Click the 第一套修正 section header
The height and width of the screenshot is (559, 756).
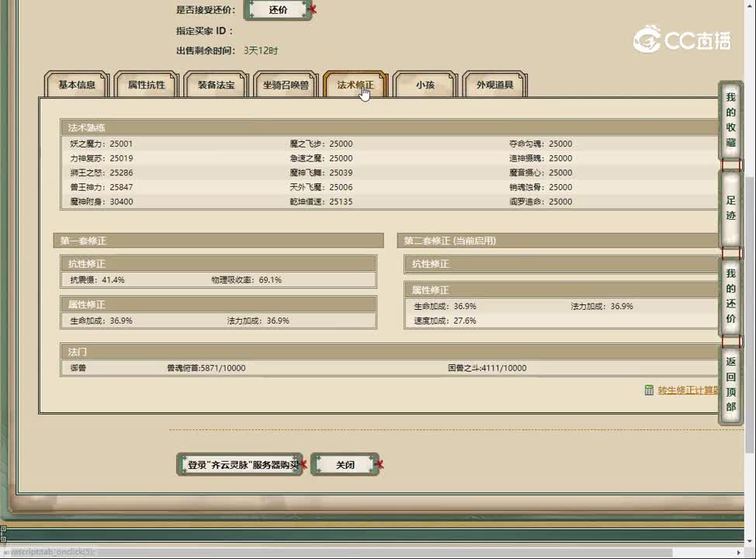coord(218,241)
